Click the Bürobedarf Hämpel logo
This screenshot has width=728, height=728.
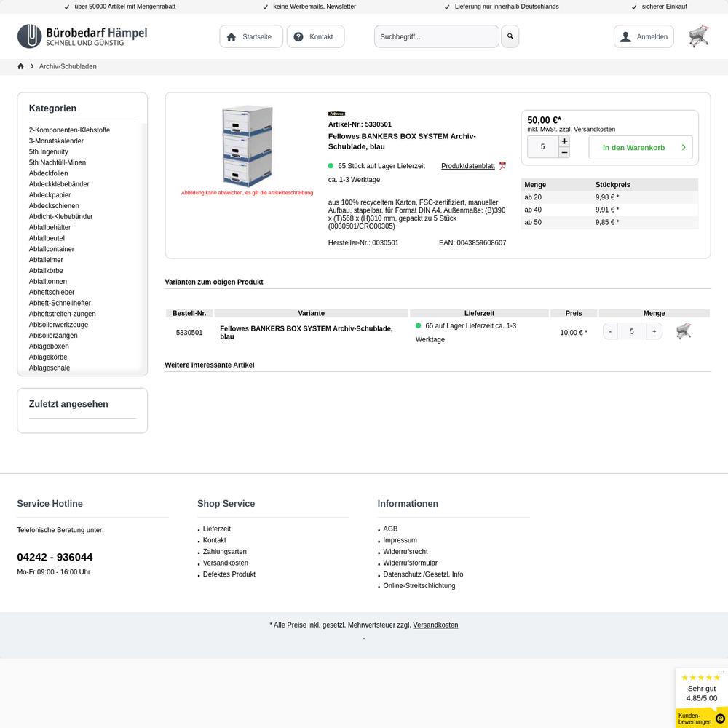click(82, 36)
